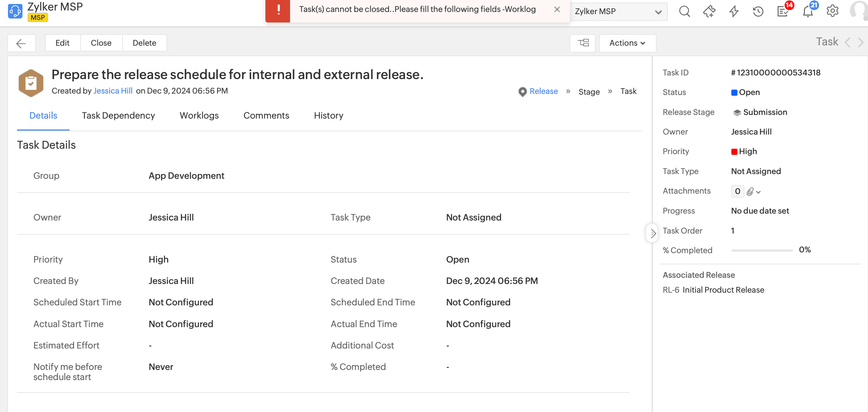Click the search magnifier icon
Image resolution: width=868 pixels, height=412 pixels.
(x=684, y=11)
